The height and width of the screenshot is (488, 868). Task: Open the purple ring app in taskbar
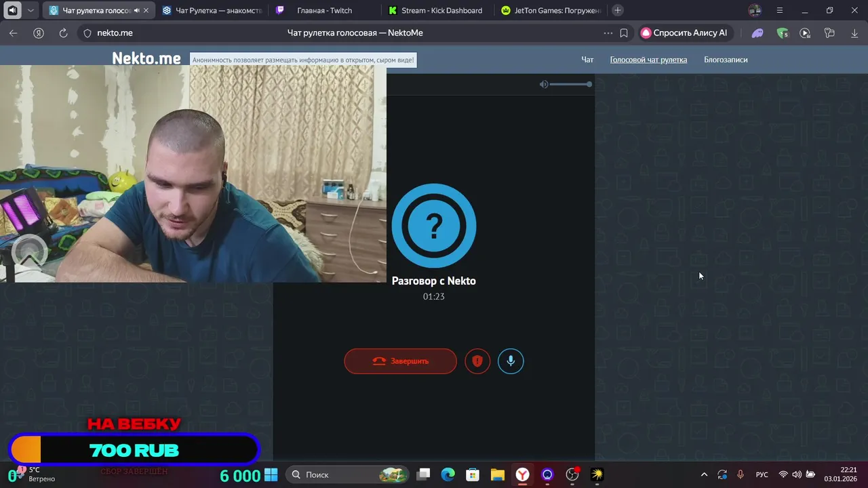click(x=547, y=474)
